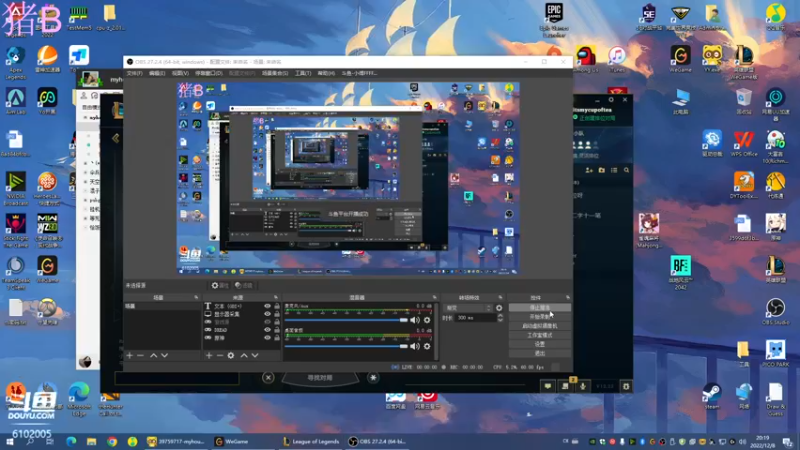
Task: Open 文件(F) menu in OBS
Action: pyautogui.click(x=135, y=73)
